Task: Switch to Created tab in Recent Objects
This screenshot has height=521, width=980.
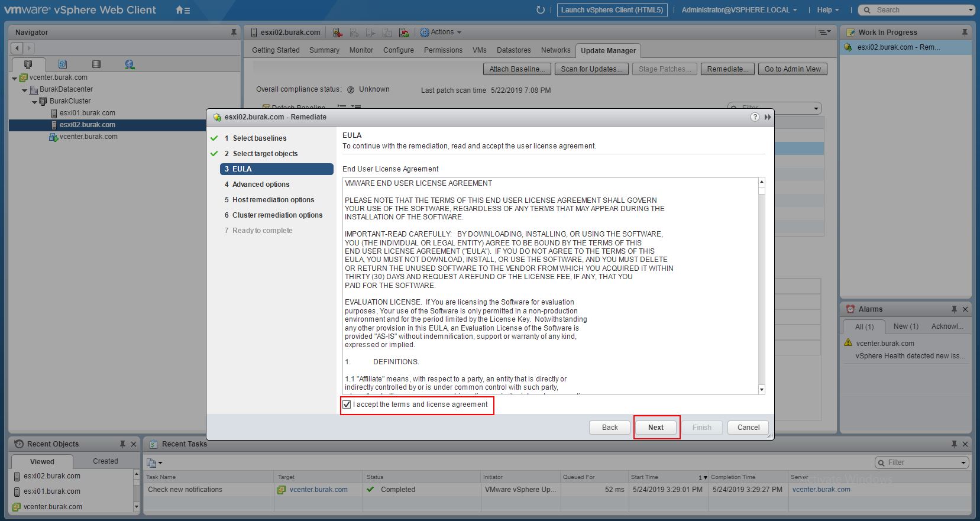Action: tap(105, 461)
